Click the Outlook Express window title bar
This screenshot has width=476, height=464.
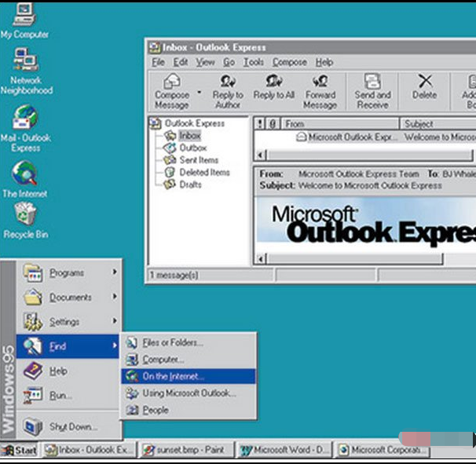coord(312,47)
